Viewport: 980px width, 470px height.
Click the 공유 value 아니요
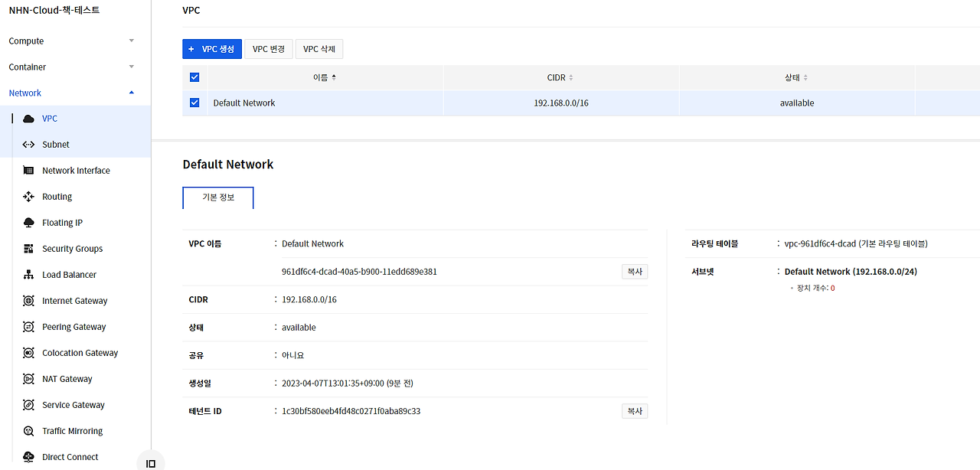coord(293,355)
